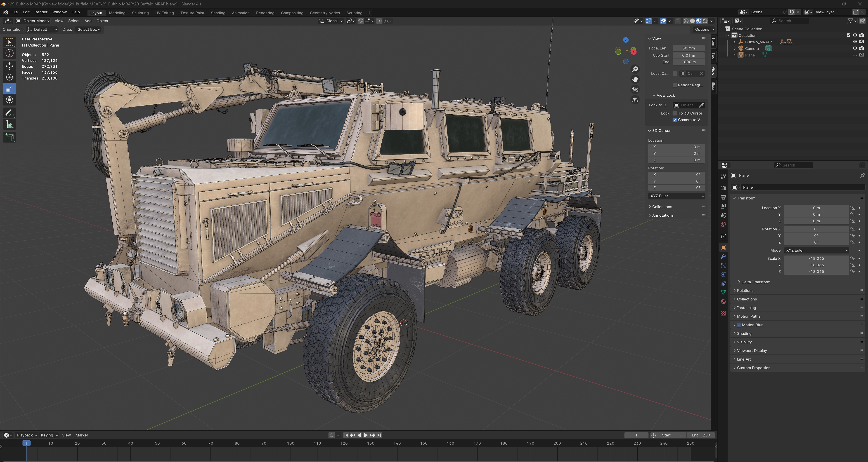
Task: Open the Object Mode dropdown
Action: tap(33, 21)
